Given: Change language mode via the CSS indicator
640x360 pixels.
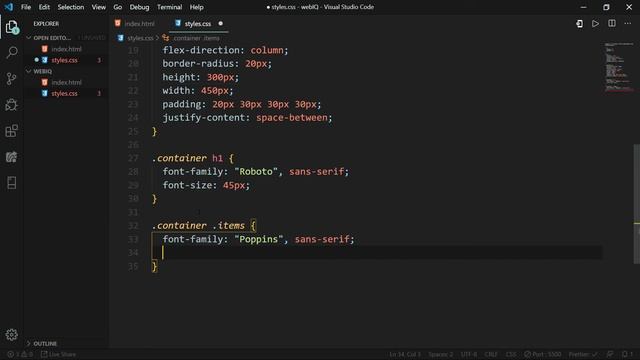Looking at the screenshot, I should pyautogui.click(x=511, y=354).
